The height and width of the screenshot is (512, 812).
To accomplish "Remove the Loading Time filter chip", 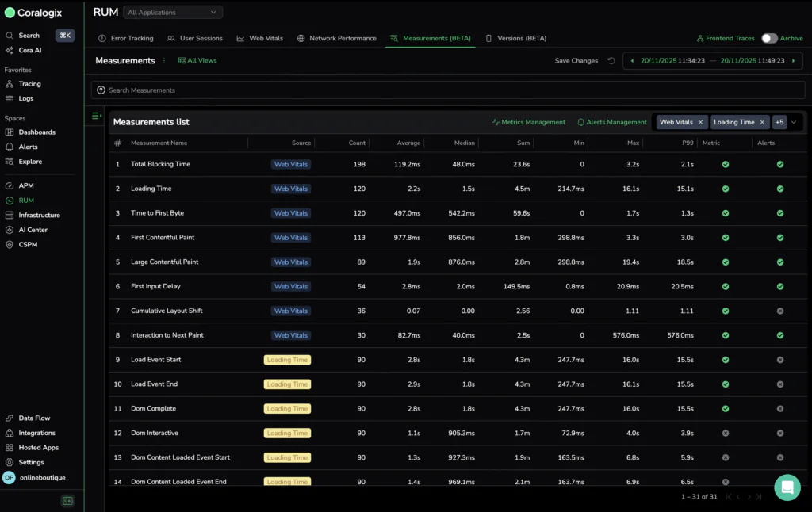I will [762, 122].
